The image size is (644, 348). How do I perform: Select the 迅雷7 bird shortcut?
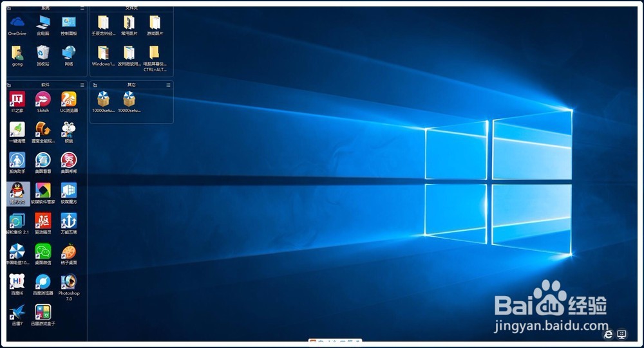point(17,315)
